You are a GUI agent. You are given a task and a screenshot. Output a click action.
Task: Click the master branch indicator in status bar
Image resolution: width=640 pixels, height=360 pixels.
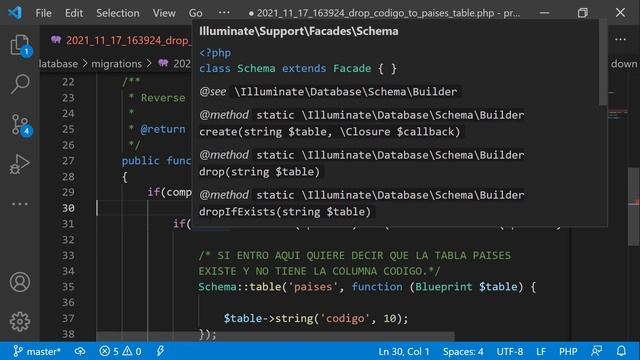(37, 351)
